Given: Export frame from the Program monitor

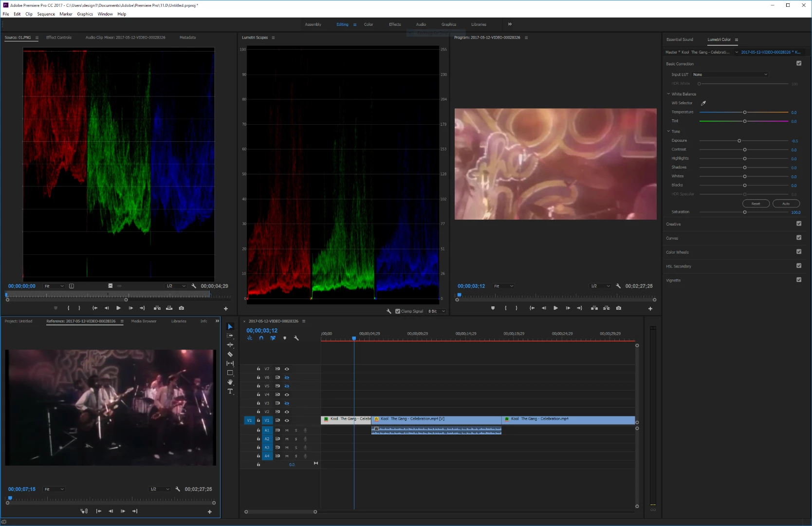Looking at the screenshot, I should pyautogui.click(x=618, y=308).
